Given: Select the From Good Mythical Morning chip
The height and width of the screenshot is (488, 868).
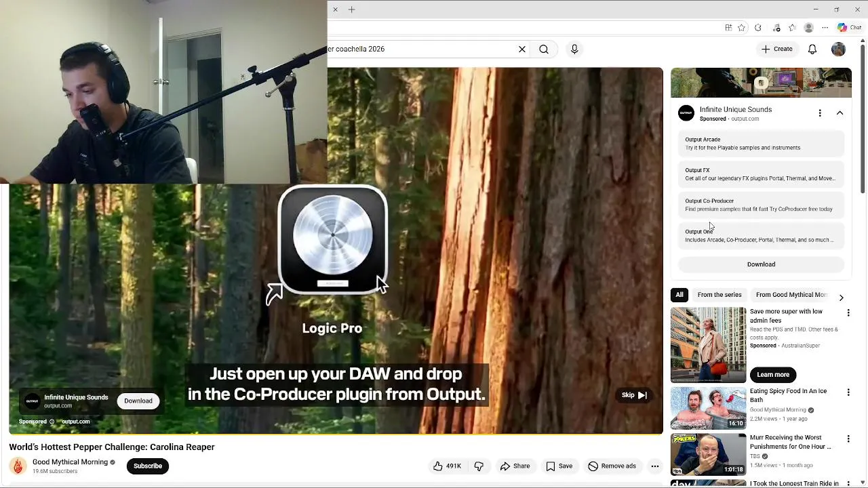Looking at the screenshot, I should pos(791,295).
